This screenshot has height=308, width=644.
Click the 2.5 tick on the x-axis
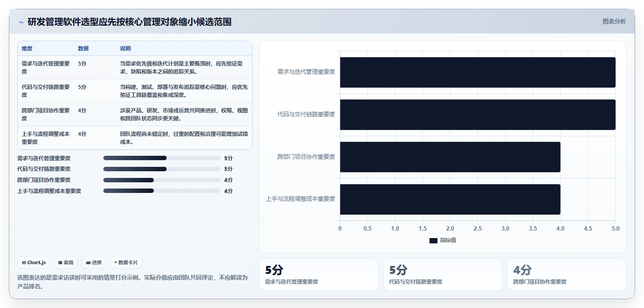[478, 228]
